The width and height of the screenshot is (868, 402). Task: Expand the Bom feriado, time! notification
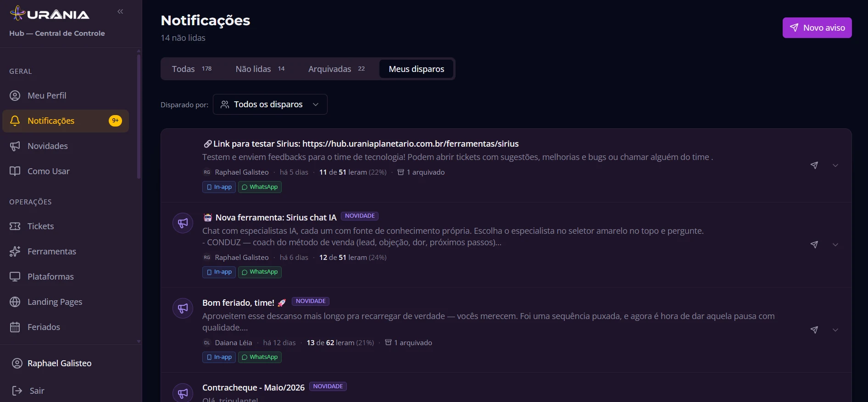[x=835, y=330]
